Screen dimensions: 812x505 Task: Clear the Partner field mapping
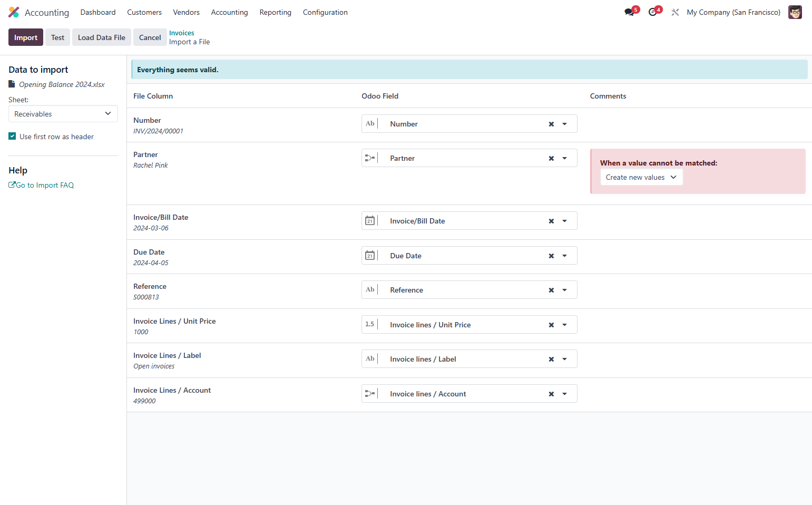click(x=551, y=159)
